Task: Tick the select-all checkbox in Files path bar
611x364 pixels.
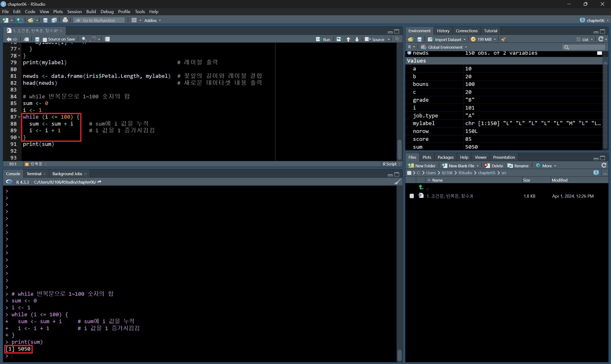Action: (409, 173)
